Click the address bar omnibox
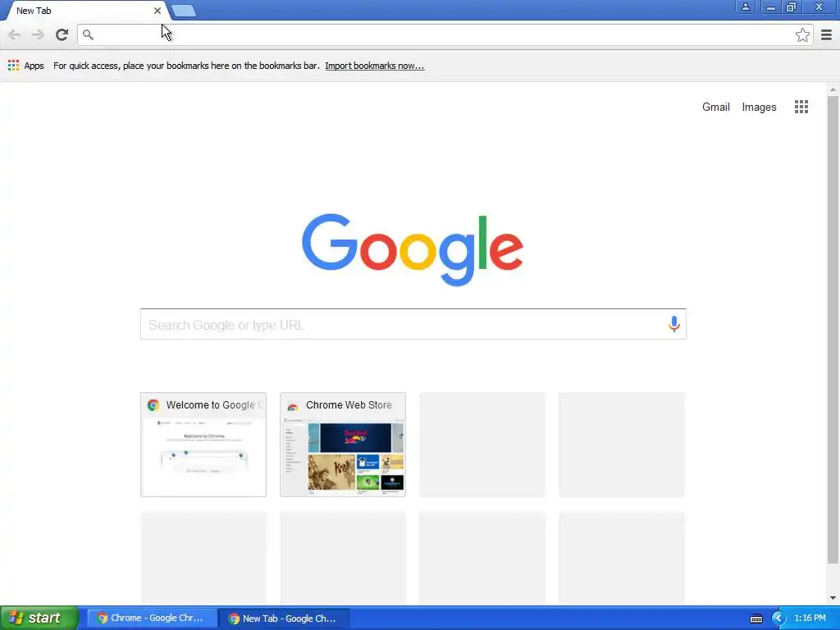Screen dimensions: 840x630 click(x=445, y=34)
